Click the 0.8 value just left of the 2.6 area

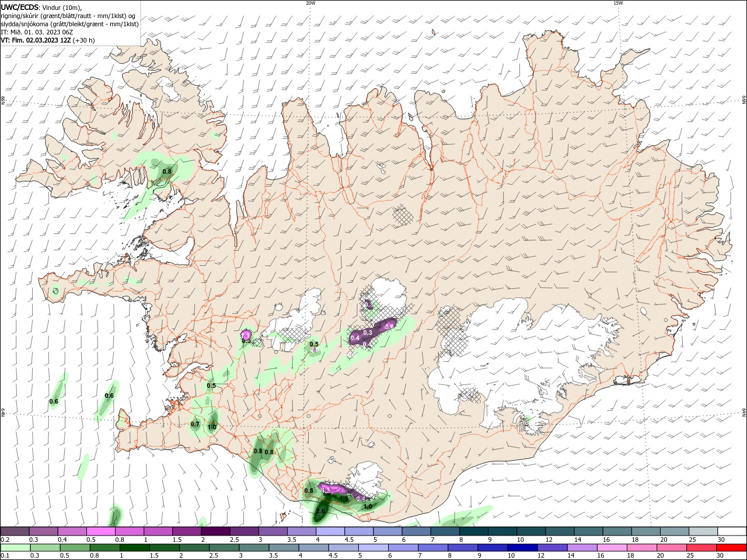[x=309, y=491]
